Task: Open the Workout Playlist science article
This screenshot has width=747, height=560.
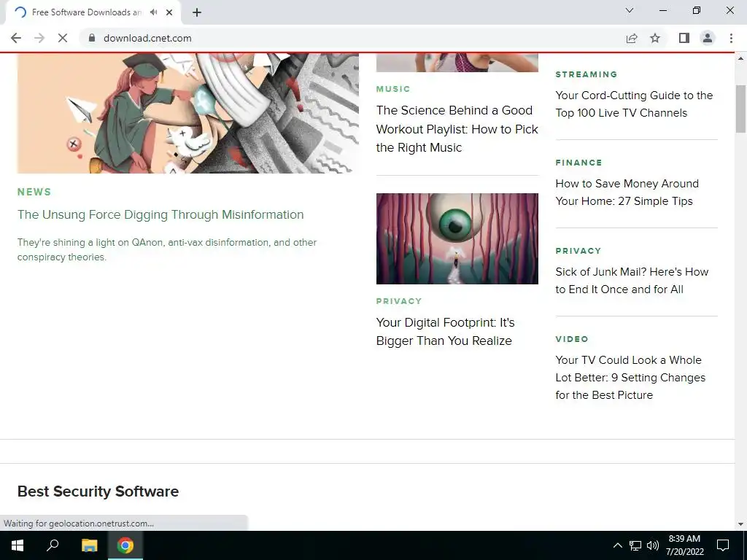Action: (x=457, y=129)
